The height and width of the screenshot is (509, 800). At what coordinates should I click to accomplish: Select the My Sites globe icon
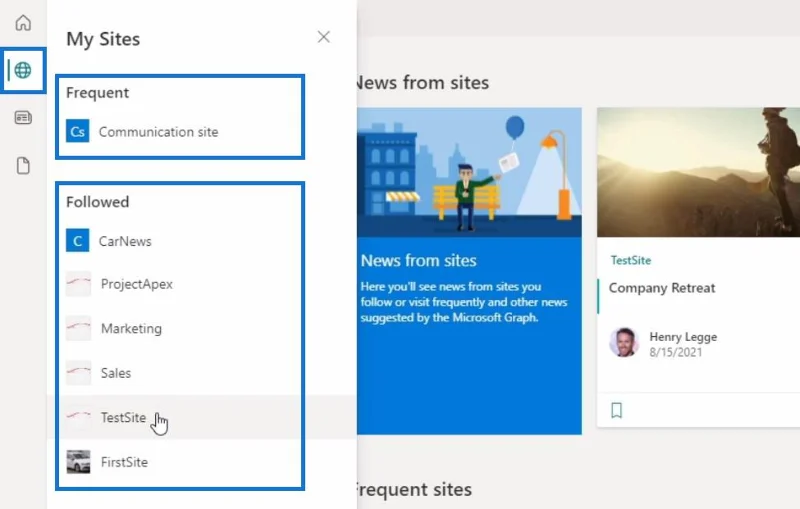point(23,70)
